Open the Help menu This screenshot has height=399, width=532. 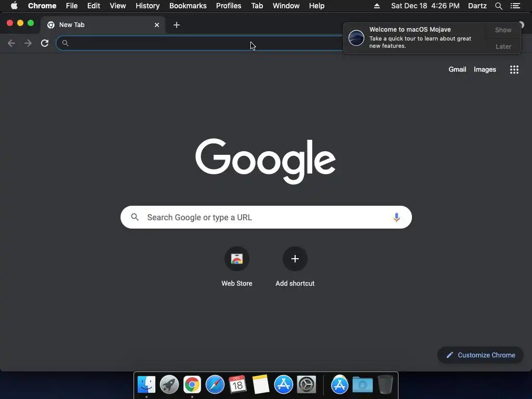click(x=316, y=6)
